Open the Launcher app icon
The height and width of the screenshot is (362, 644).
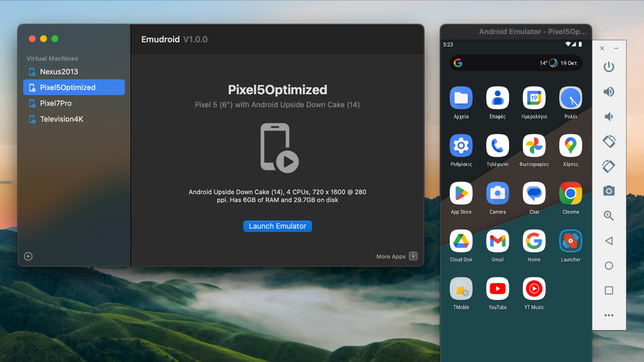click(570, 241)
